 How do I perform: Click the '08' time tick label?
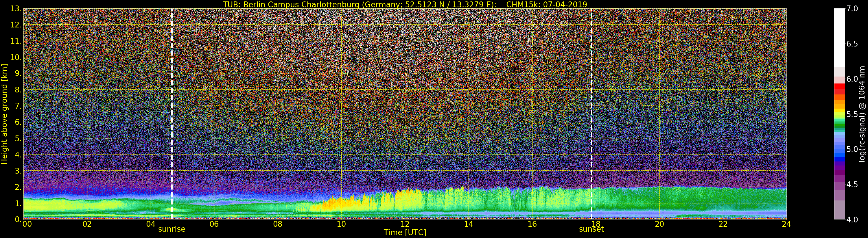278,224
